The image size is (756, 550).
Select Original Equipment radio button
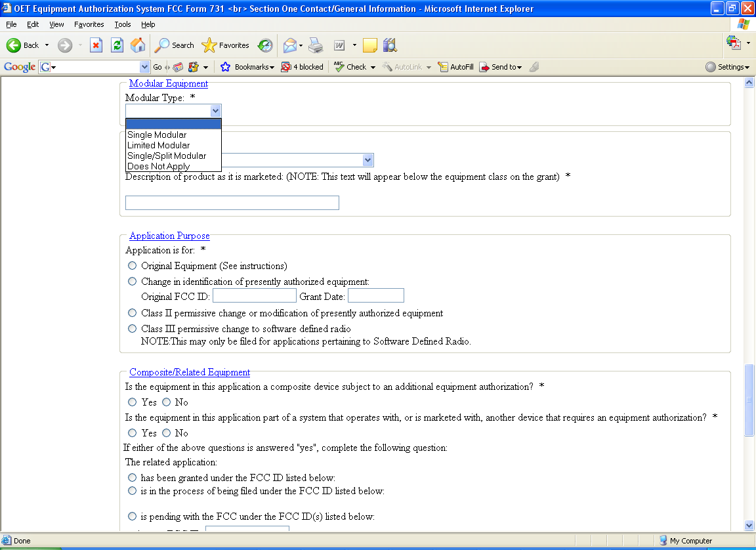coord(132,266)
